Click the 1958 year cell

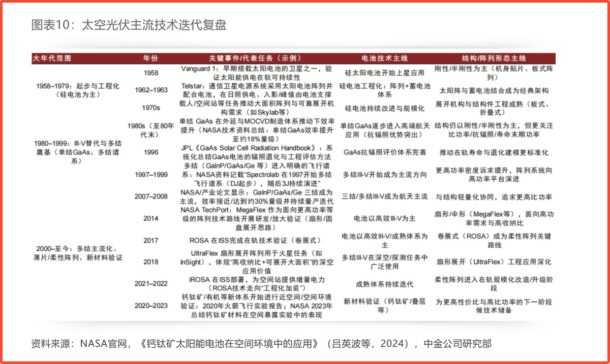coord(150,73)
